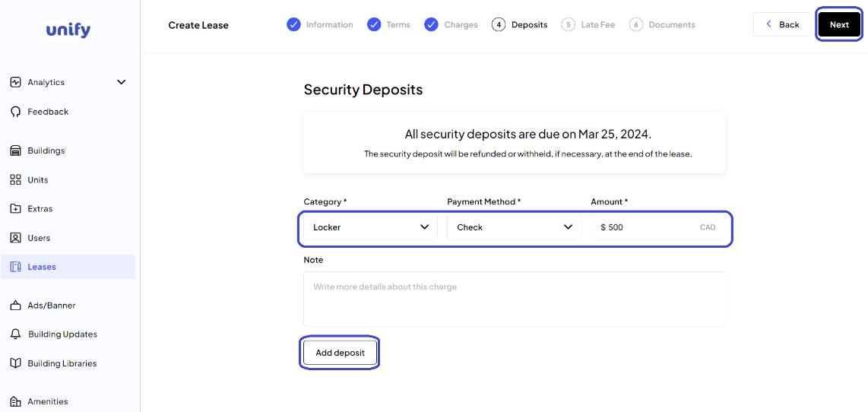The image size is (868, 412).
Task: Go to the Documents step label
Action: click(672, 25)
